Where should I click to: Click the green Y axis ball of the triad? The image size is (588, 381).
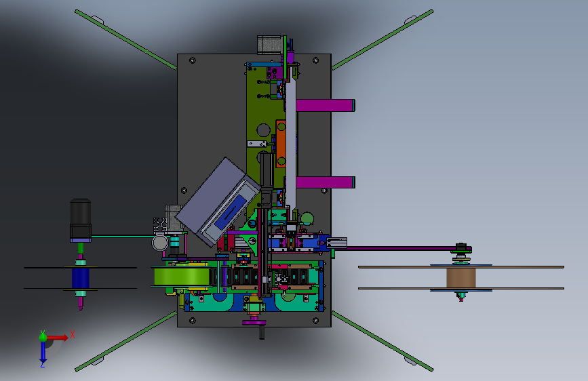tap(43, 338)
